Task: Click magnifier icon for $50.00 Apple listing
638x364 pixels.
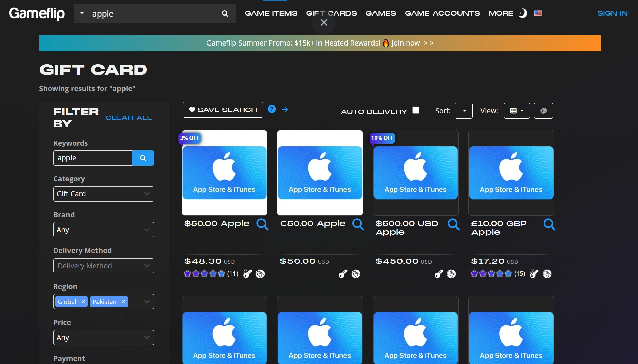Action: [262, 224]
